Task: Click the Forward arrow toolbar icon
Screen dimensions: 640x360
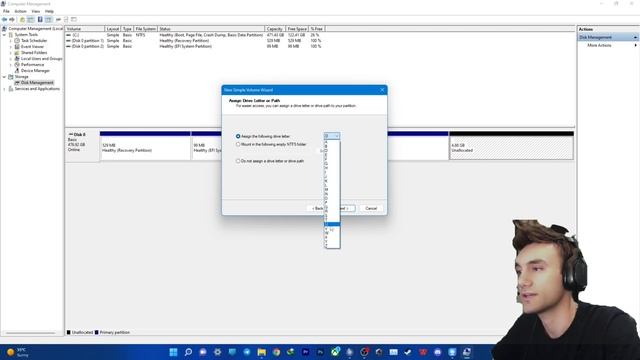Action: click(12, 20)
